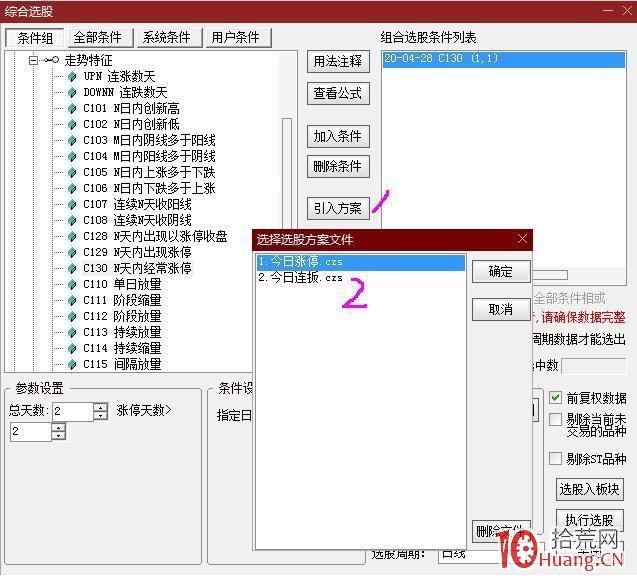
Task: Click the gem icon beside DOWNN 连跌数天
Action: pos(72,92)
